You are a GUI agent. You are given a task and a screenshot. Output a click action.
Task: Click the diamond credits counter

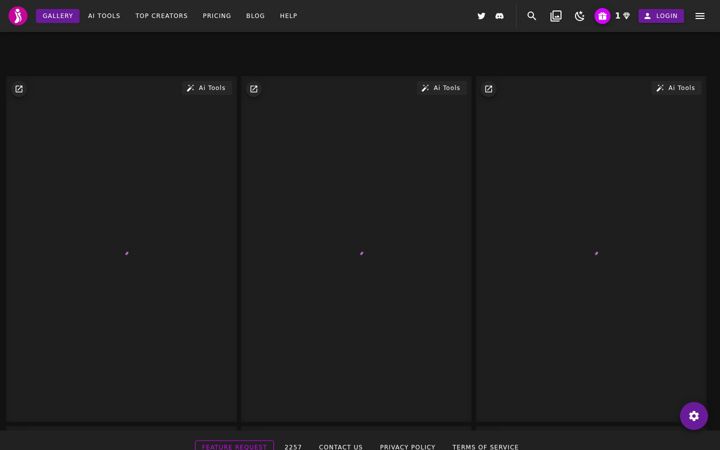623,16
